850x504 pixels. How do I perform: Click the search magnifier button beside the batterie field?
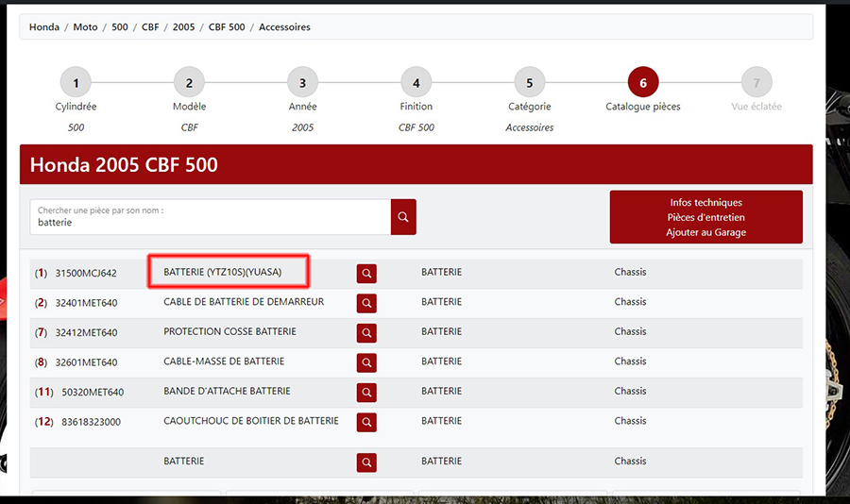pyautogui.click(x=403, y=217)
